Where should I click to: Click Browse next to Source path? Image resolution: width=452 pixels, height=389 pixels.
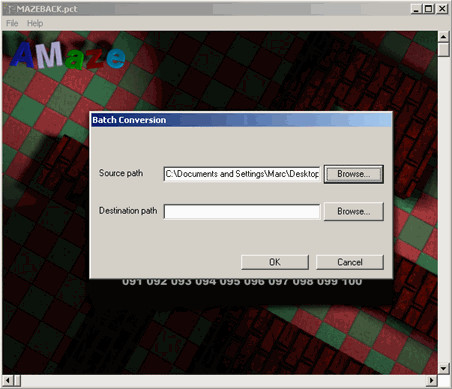point(354,174)
